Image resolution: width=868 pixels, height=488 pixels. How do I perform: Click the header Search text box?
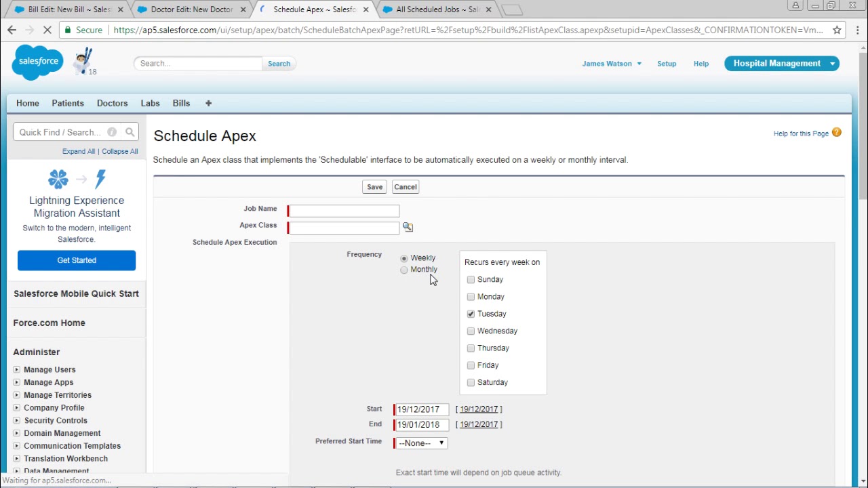[198, 64]
